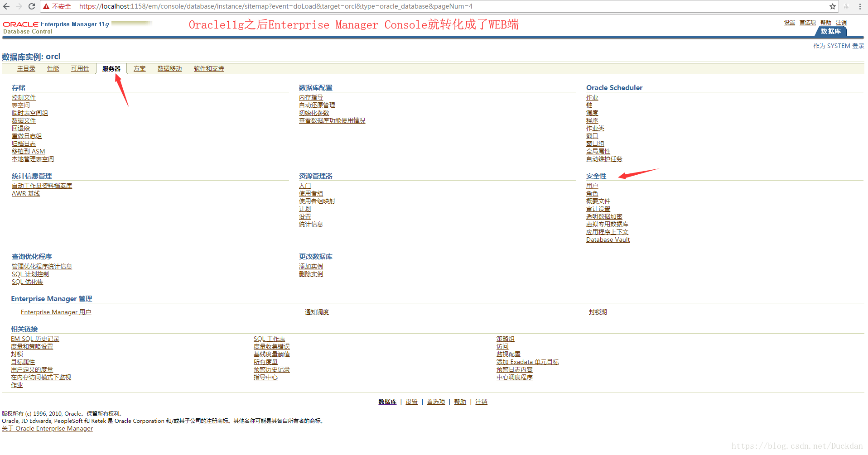Open the 数据移动 tab
Viewport: 868px width, 455px height.
pos(169,69)
